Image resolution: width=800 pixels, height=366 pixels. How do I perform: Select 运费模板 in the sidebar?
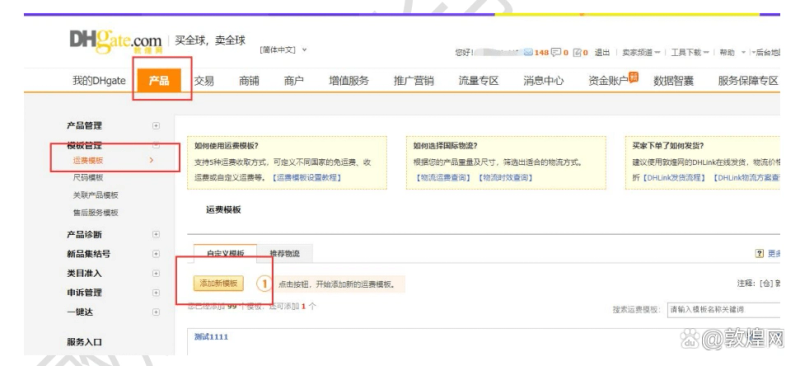pyautogui.click(x=88, y=160)
